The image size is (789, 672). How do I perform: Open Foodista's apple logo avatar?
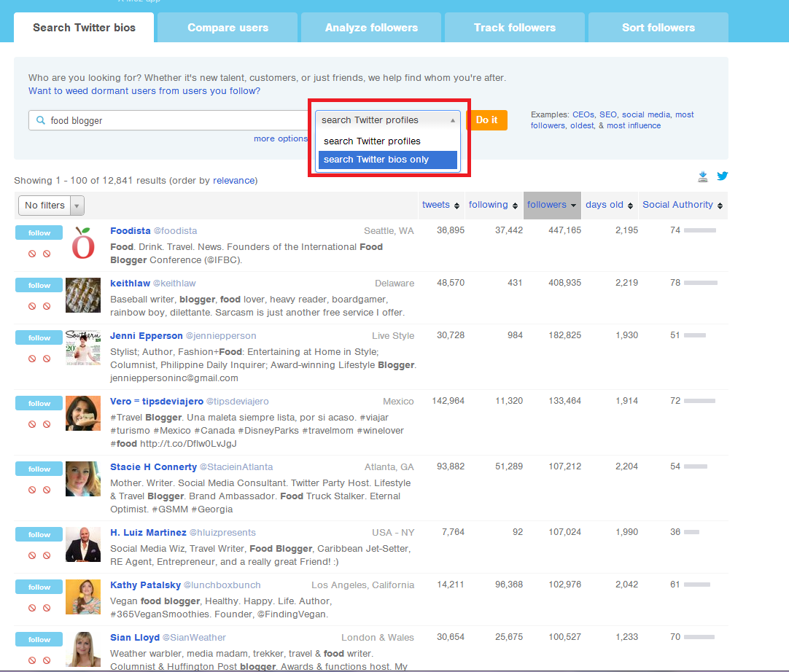click(x=83, y=243)
